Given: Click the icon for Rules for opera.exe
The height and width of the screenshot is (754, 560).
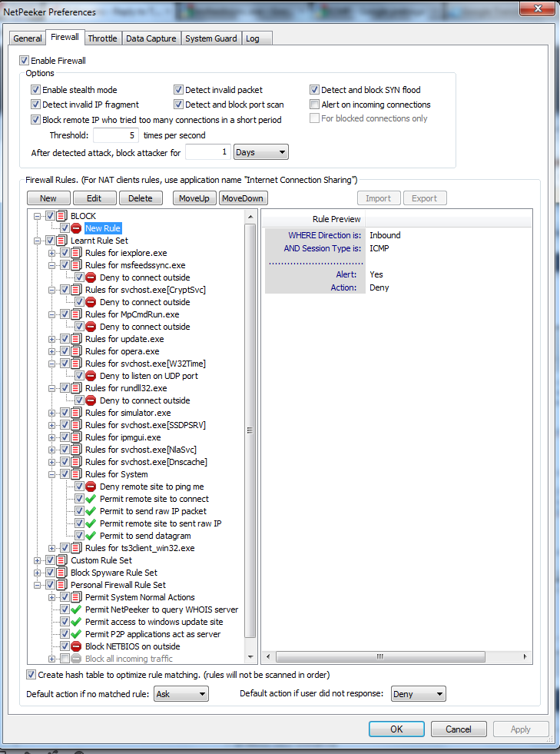Looking at the screenshot, I should (x=76, y=351).
